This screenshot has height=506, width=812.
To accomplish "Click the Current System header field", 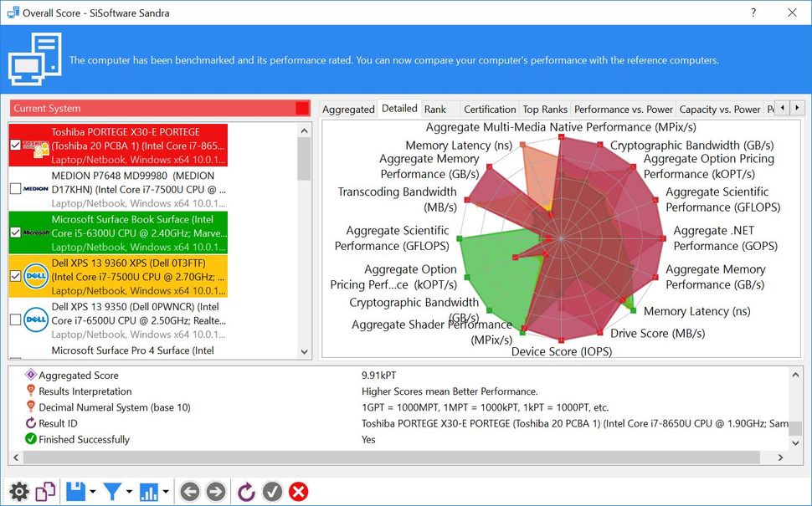I will pyautogui.click(x=160, y=108).
